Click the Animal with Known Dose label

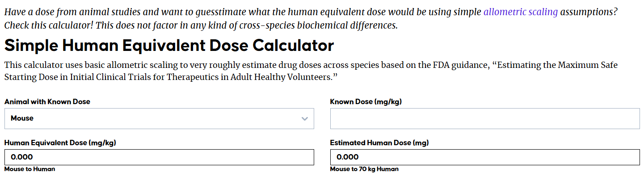(x=47, y=102)
